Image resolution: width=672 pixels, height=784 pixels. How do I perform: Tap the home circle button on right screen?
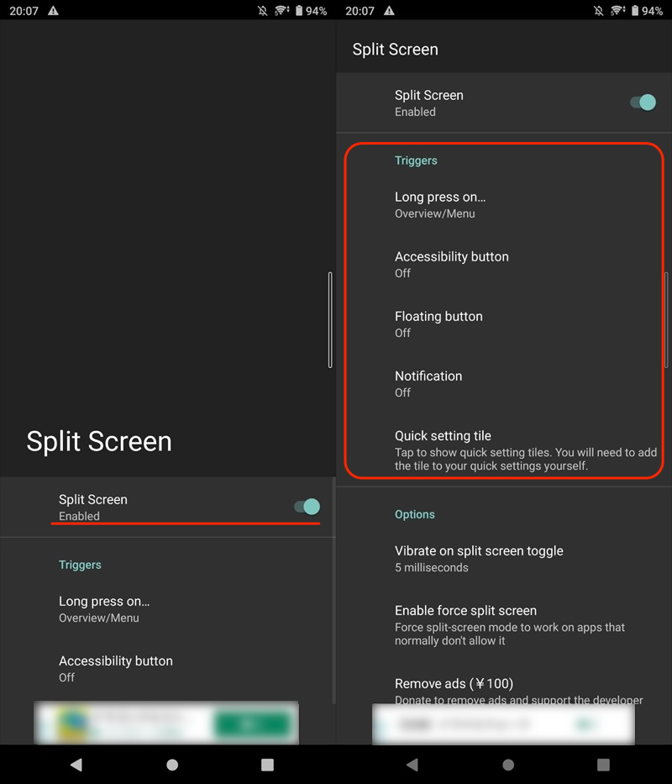tap(508, 765)
